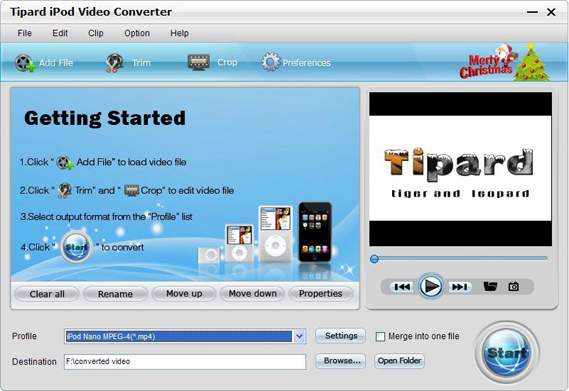
Task: Open the Clip menu
Action: (96, 33)
